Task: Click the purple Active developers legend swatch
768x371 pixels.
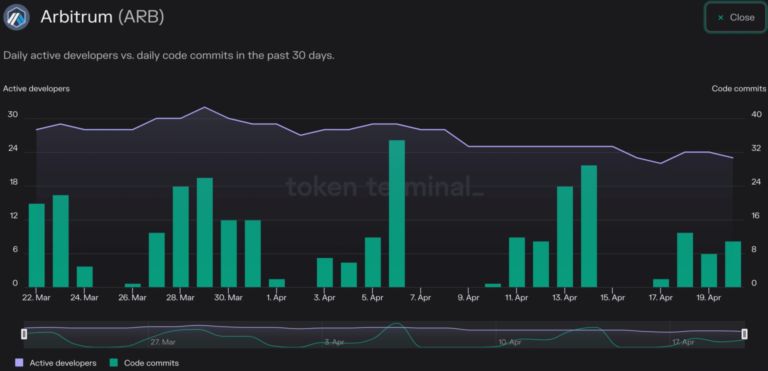Action: point(19,363)
